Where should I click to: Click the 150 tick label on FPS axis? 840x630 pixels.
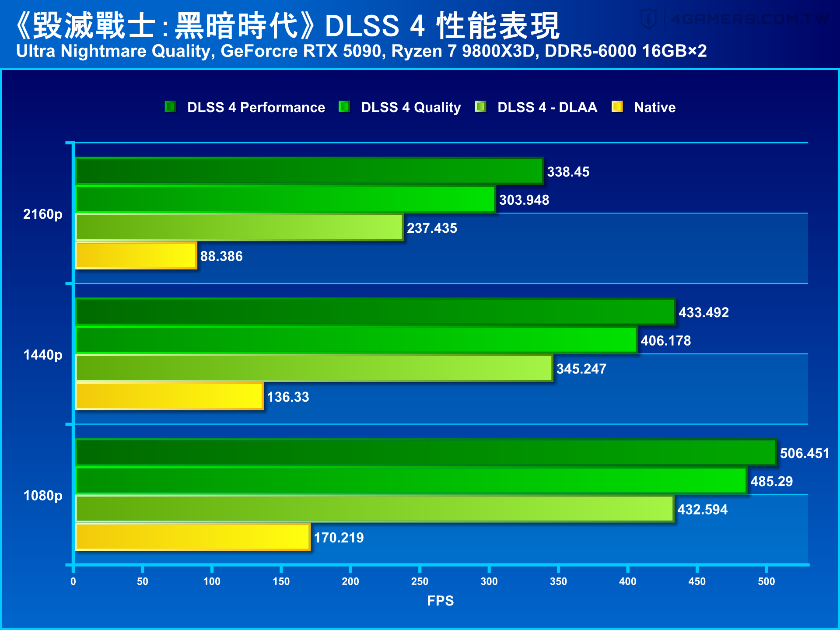281,581
